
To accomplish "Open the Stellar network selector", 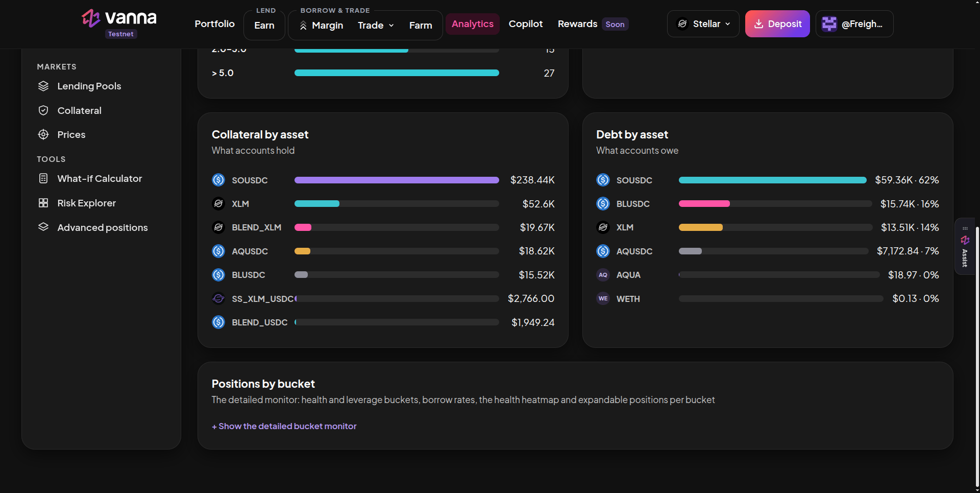I will 703,24.
